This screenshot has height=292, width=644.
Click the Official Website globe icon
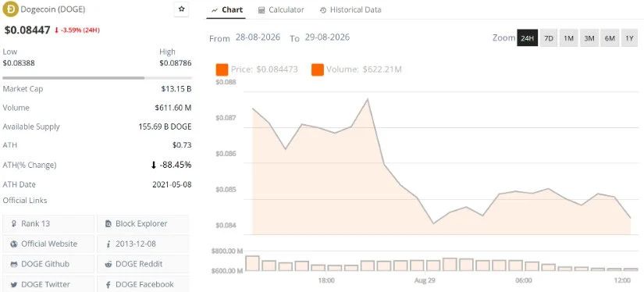pyautogui.click(x=14, y=244)
